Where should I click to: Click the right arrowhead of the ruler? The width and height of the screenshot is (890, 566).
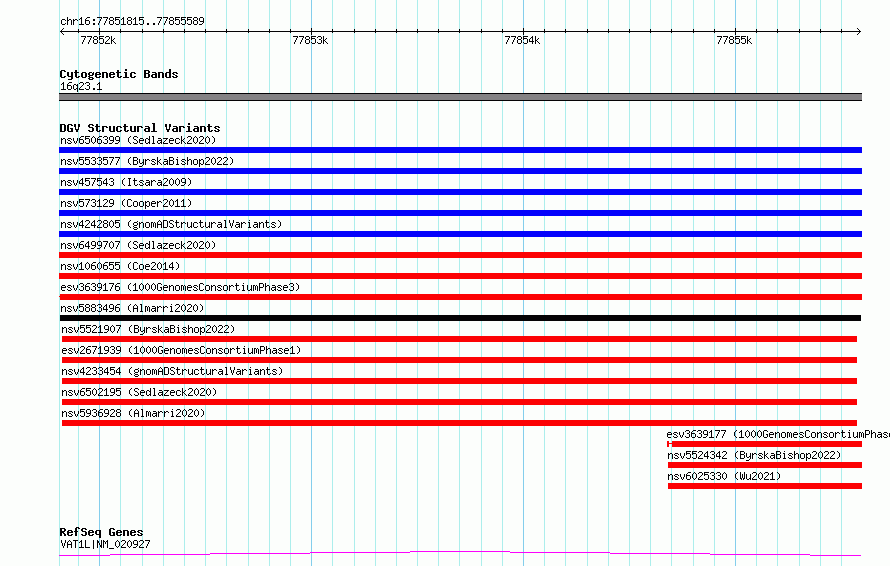(859, 31)
